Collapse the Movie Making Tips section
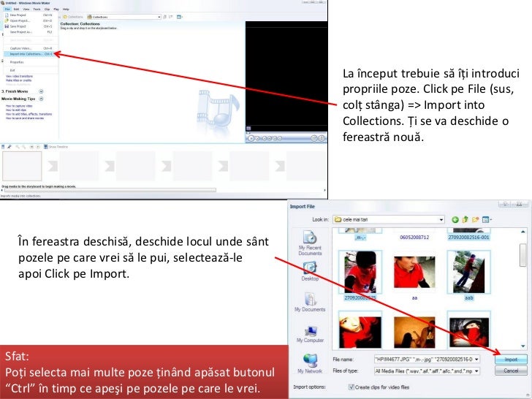Image resolution: width=532 pixels, height=399 pixels. 41,99
